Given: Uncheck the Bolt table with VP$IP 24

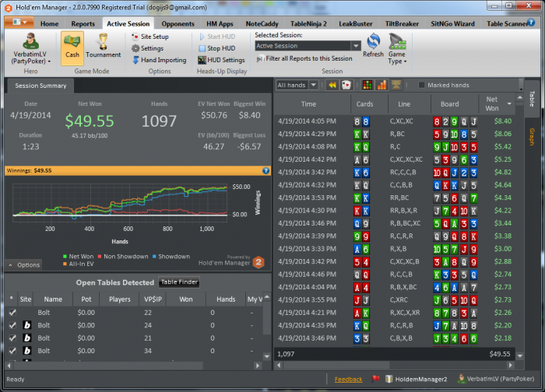Looking at the screenshot, I should point(12,325).
